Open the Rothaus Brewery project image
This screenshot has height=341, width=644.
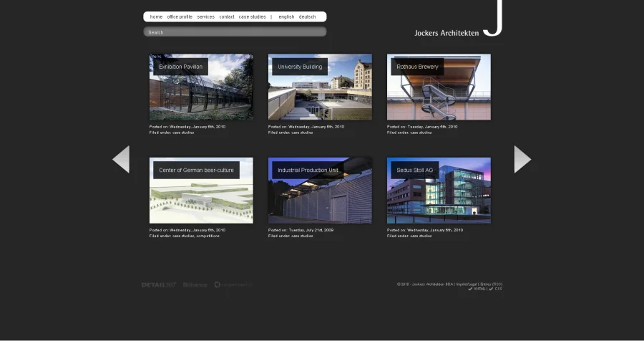coord(439,87)
